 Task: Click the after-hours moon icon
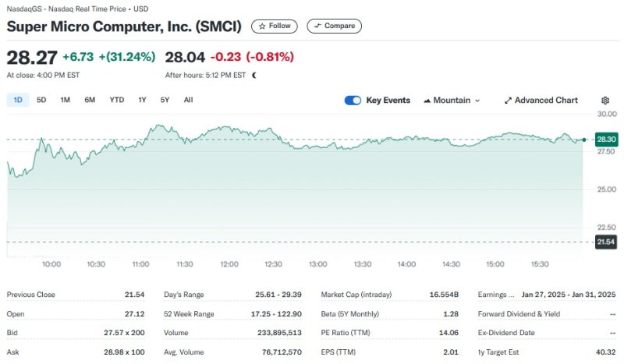(254, 75)
